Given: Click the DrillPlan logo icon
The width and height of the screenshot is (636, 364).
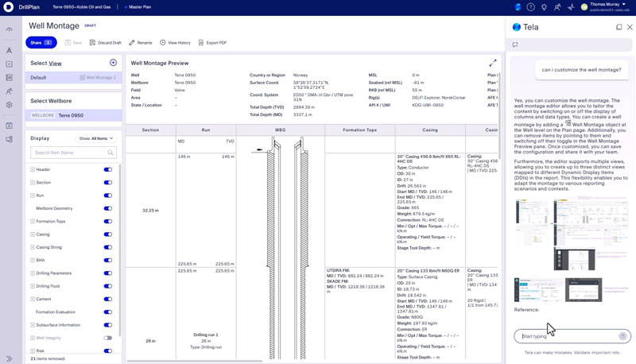Looking at the screenshot, I should pyautogui.click(x=8, y=7).
